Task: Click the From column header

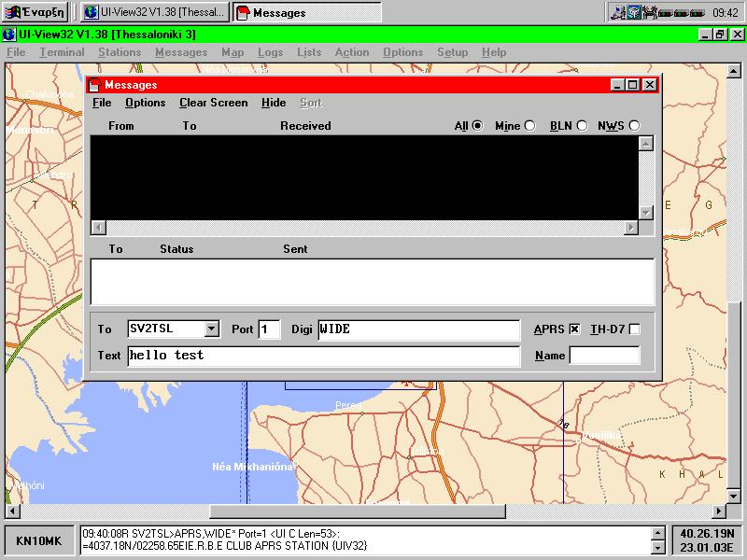Action: pos(121,126)
